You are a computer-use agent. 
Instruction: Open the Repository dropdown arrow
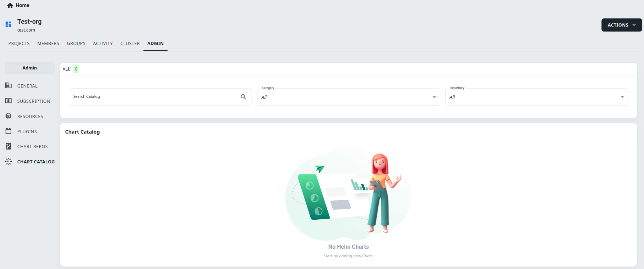622,97
